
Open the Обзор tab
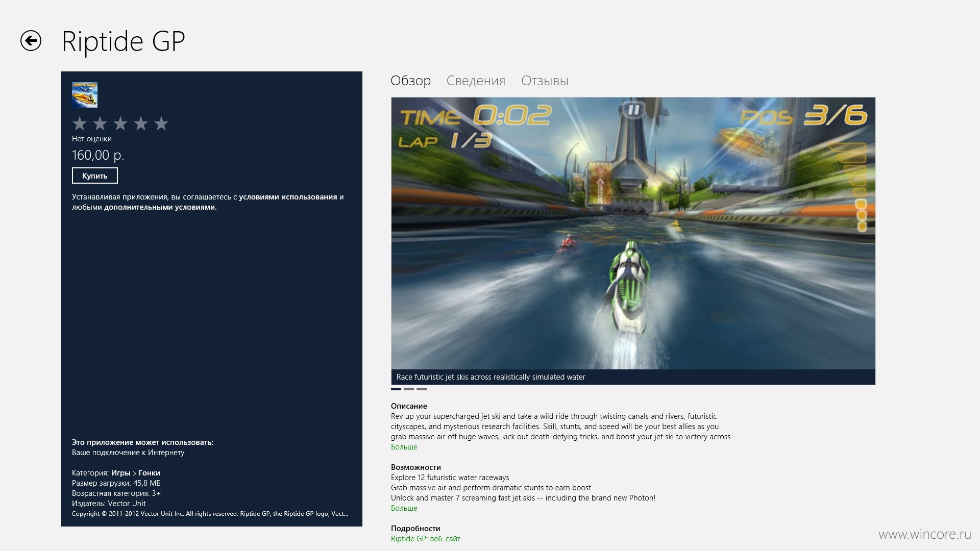pyautogui.click(x=411, y=81)
